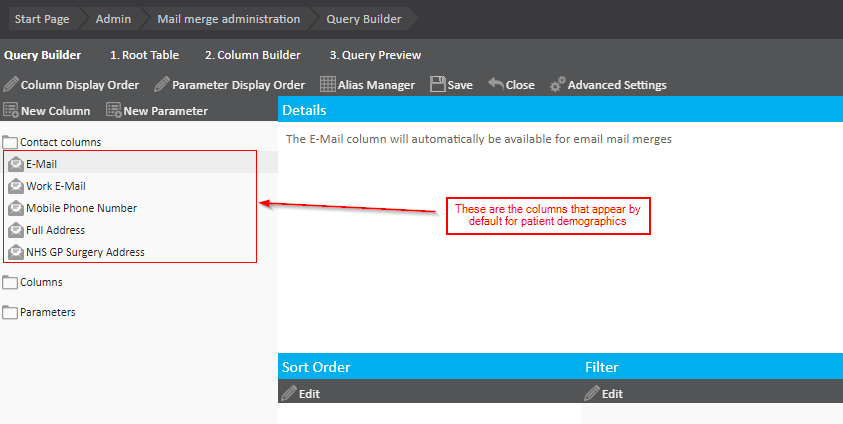Viewport: 843px width, 424px height.
Task: Click the Save disk icon
Action: pyautogui.click(x=437, y=85)
